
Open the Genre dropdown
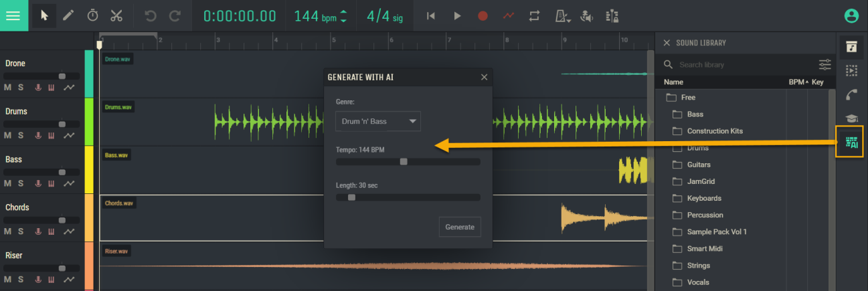[x=378, y=121]
